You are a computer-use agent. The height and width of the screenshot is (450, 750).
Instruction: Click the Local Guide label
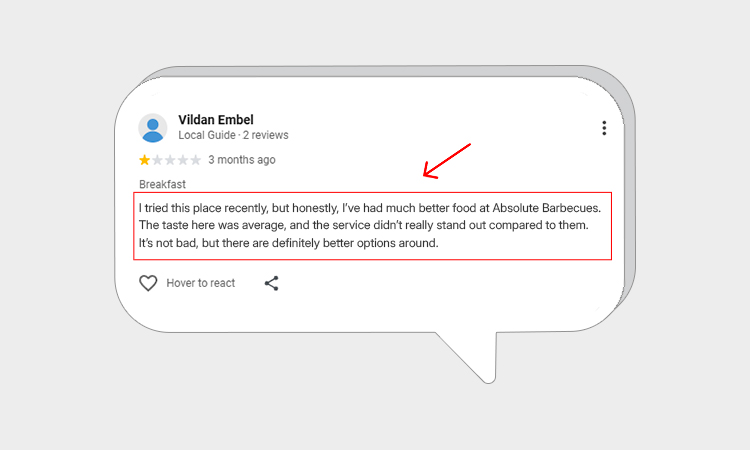(207, 135)
